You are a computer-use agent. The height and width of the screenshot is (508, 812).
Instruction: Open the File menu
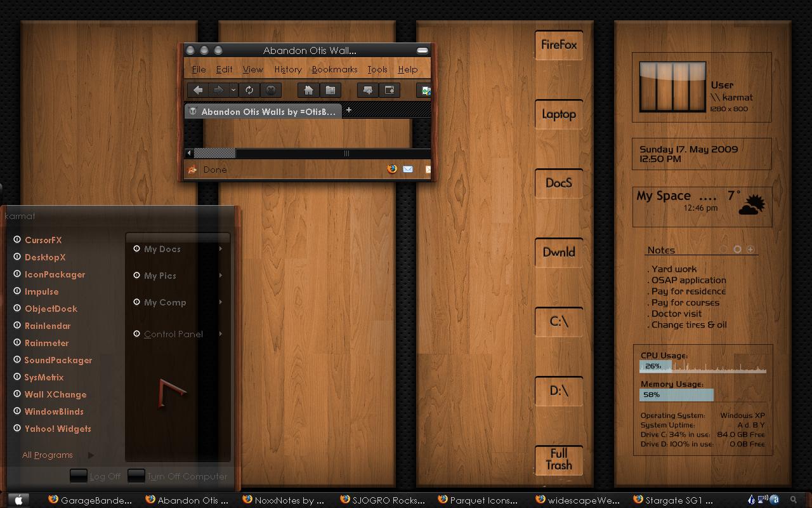[x=199, y=69]
